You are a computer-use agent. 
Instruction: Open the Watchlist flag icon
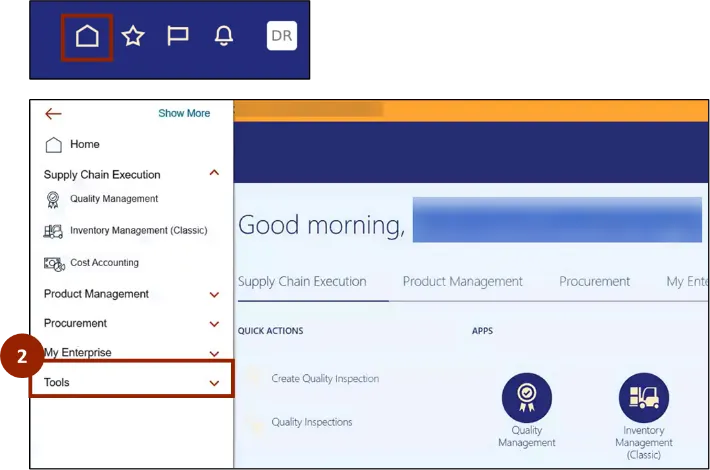178,36
